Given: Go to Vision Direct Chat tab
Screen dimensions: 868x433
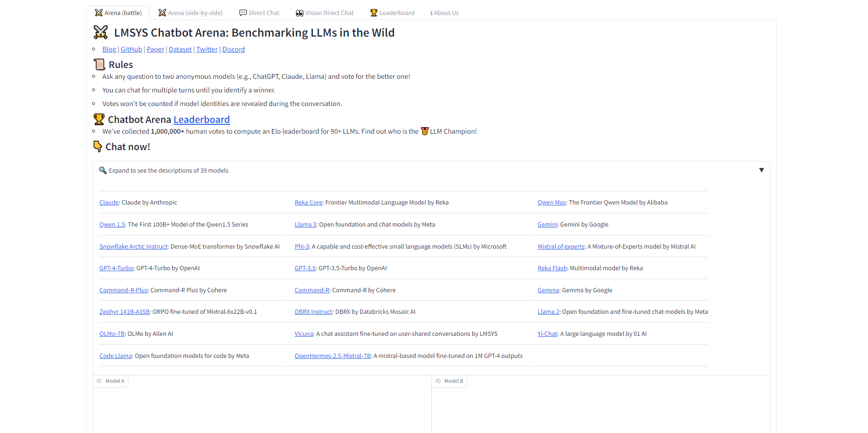Looking at the screenshot, I should [325, 13].
